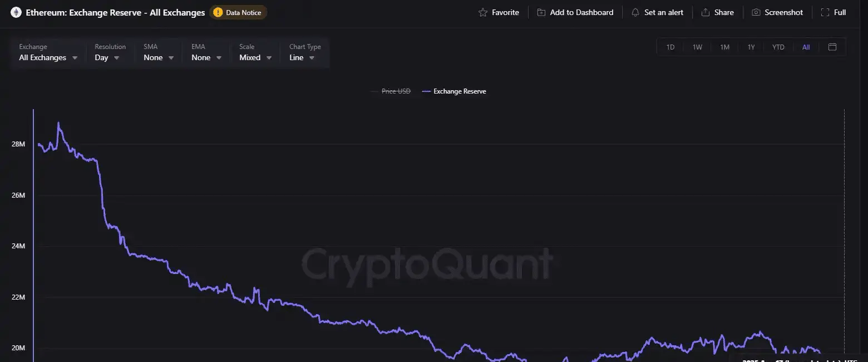Image resolution: width=868 pixels, height=362 pixels.
Task: Click the Exchange Reserve peak on line
Action: (x=58, y=123)
